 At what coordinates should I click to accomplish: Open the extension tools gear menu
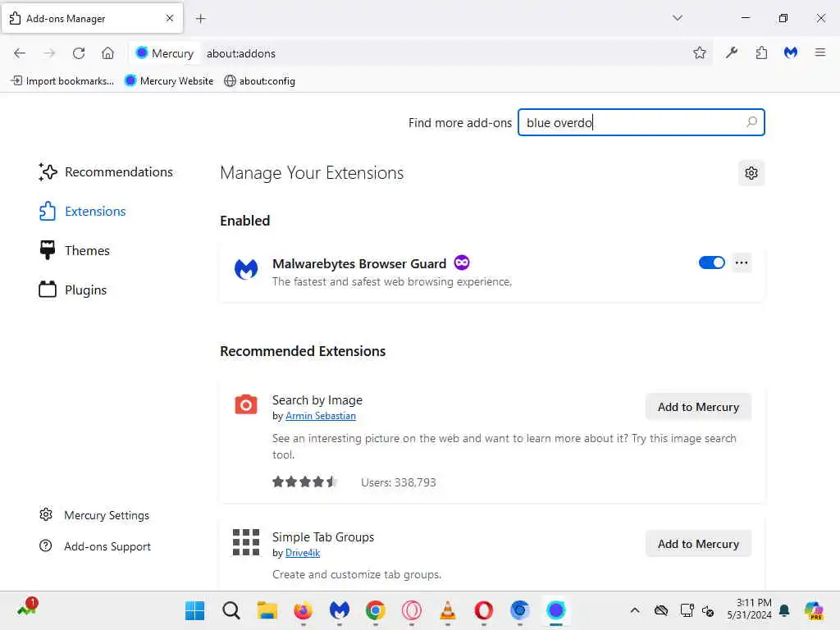tap(751, 173)
